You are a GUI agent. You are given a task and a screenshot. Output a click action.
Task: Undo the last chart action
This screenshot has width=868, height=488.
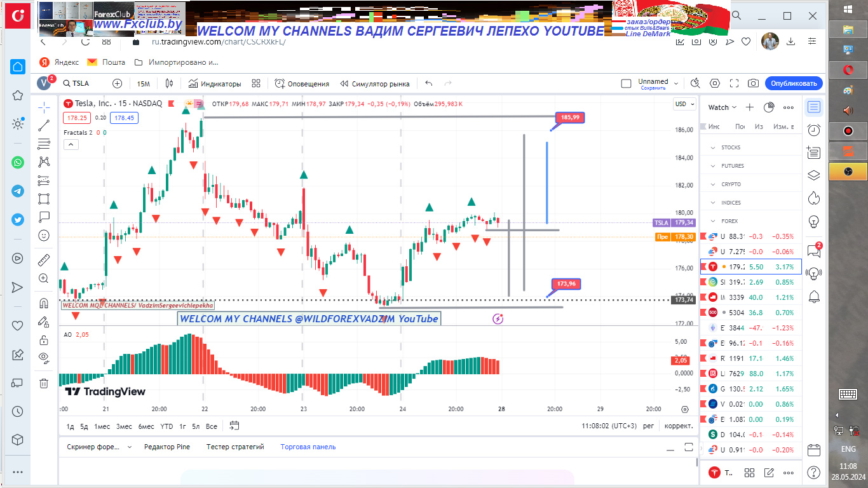[x=429, y=83]
